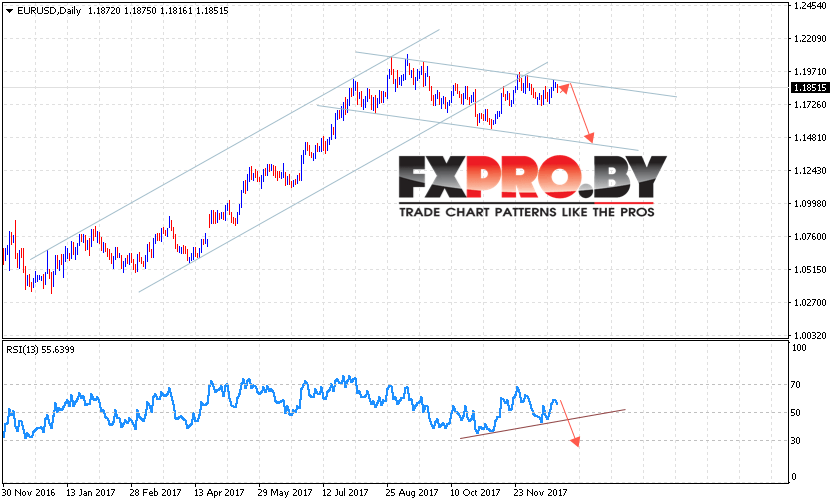
Task: Click the 12 Jul 2017 date label
Action: pos(345,493)
